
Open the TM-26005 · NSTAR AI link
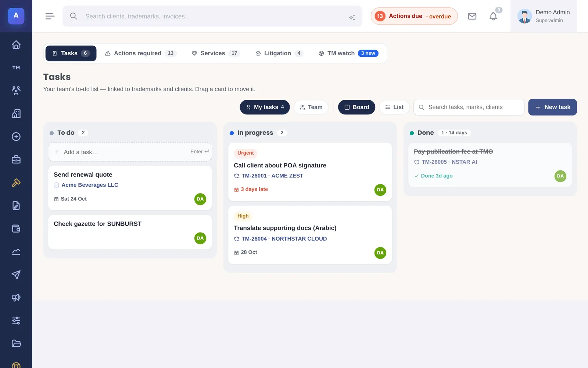(x=449, y=162)
